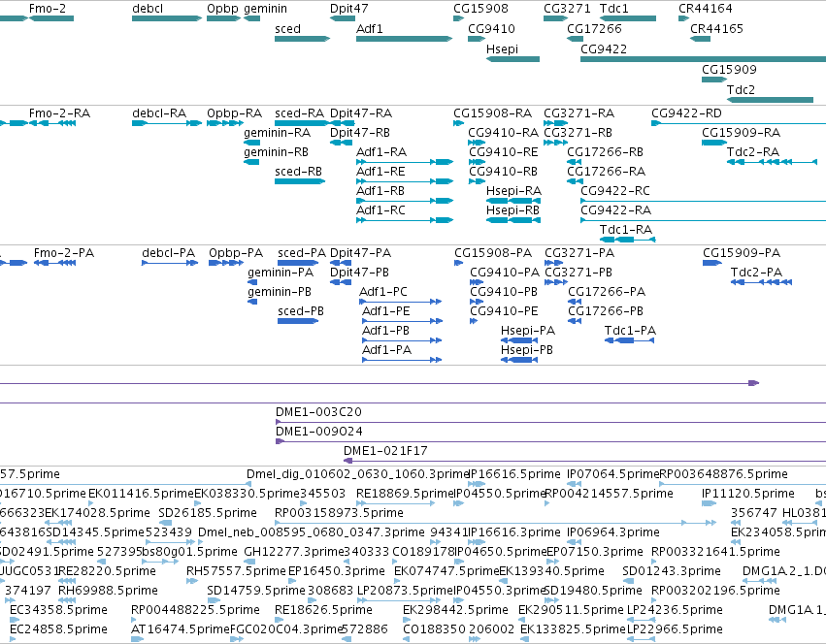Click the debcl gene label
The width and height of the screenshot is (826, 644).
click(x=148, y=9)
